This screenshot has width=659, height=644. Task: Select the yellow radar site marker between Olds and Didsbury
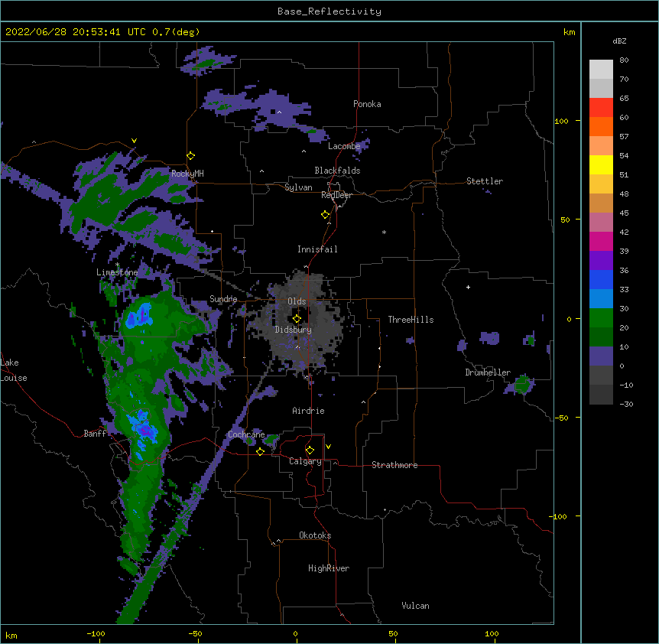[297, 319]
